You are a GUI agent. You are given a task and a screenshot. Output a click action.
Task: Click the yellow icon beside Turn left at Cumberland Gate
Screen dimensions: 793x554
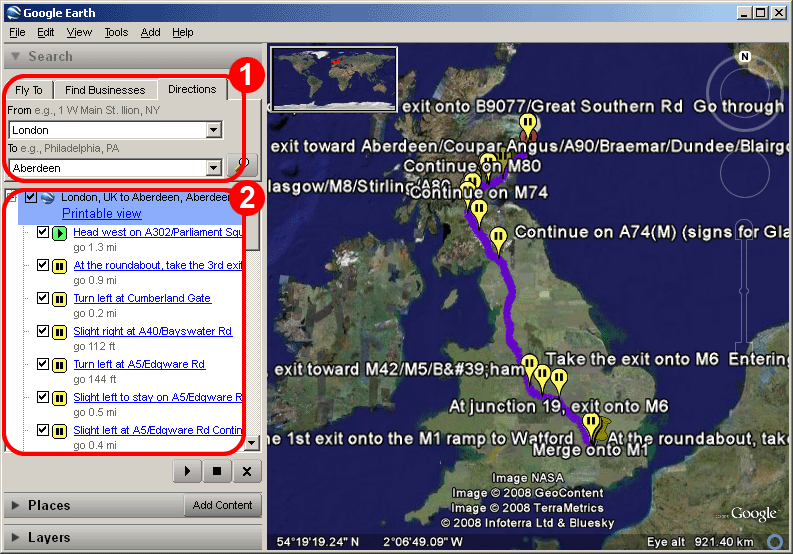tap(59, 299)
